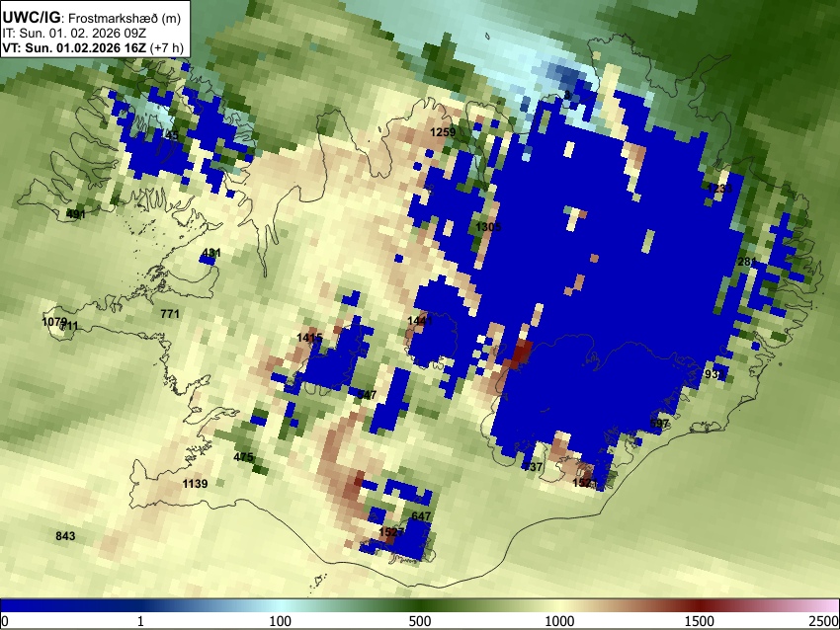Click the color scale label 500
The width and height of the screenshot is (840, 630).
420,621
